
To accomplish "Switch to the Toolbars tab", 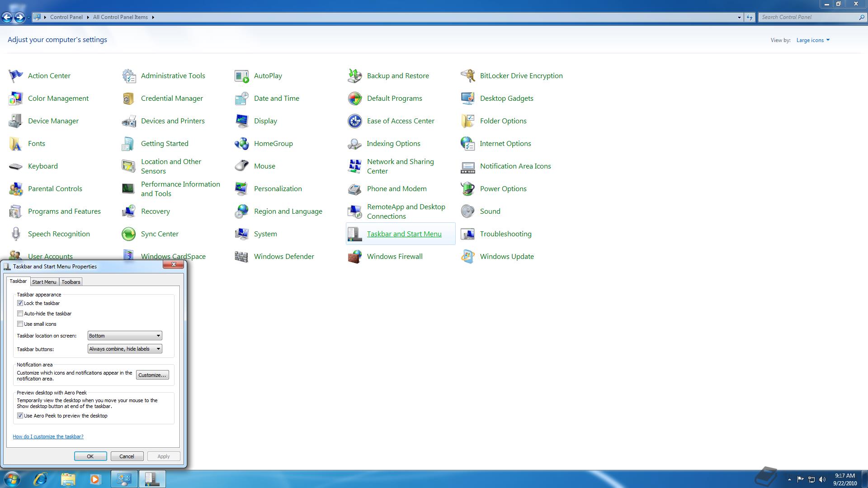I will pos(71,282).
